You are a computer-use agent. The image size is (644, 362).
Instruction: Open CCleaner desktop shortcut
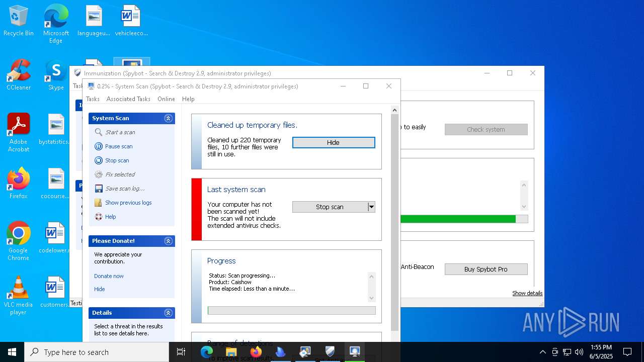coord(19,75)
